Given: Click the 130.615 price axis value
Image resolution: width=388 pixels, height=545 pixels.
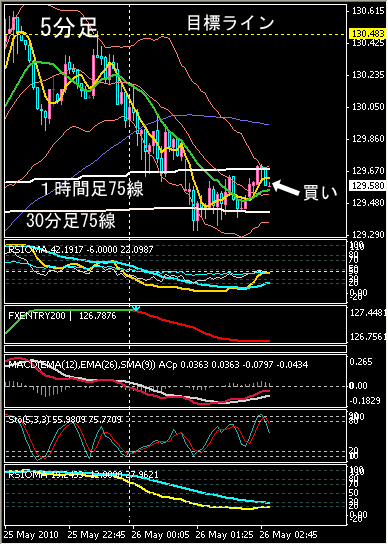Looking at the screenshot, I should pyautogui.click(x=368, y=11).
